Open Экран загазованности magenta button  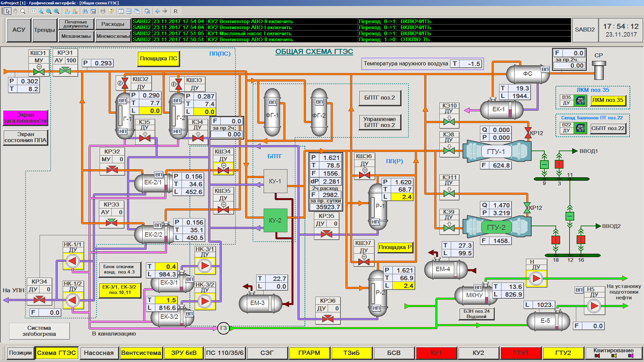click(x=25, y=118)
